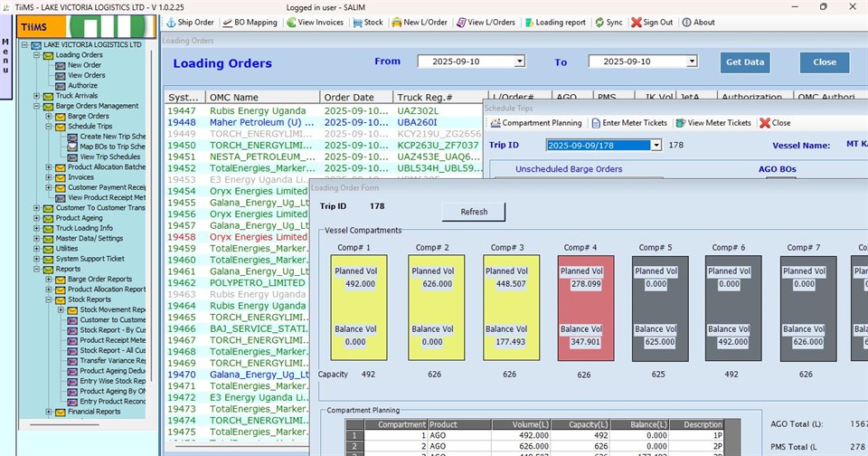The width and height of the screenshot is (868, 456).
Task: Click View Trip Schedules tree icon
Action: [72, 157]
